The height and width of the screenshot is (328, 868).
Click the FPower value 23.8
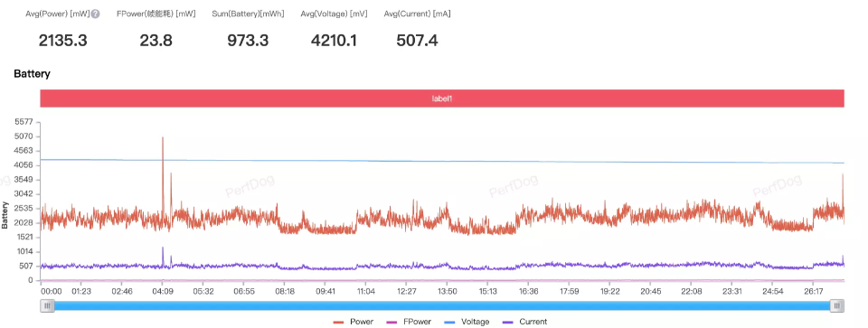pos(156,41)
